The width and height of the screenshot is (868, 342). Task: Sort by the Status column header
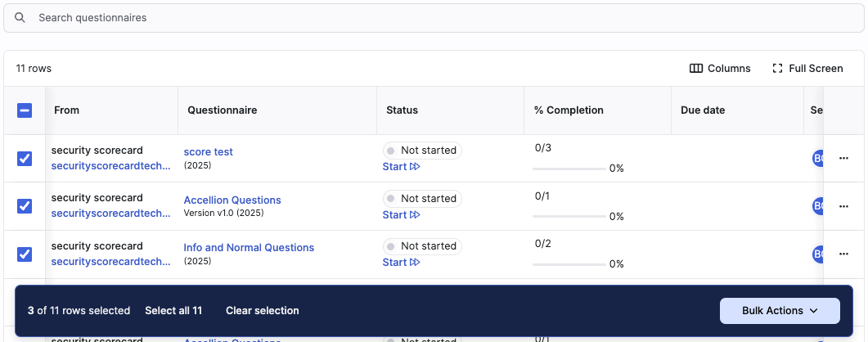coord(402,110)
